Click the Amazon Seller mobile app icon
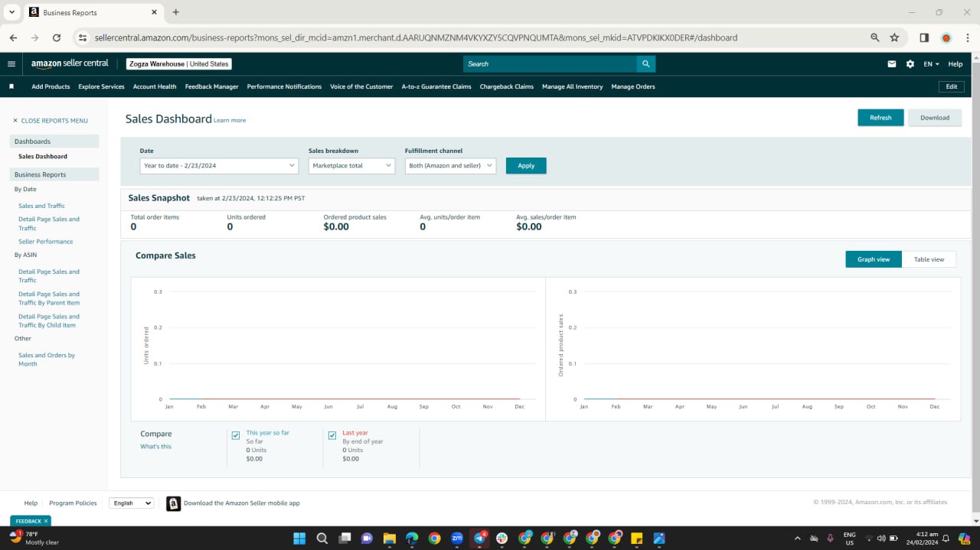Image resolution: width=980 pixels, height=550 pixels. (x=173, y=503)
